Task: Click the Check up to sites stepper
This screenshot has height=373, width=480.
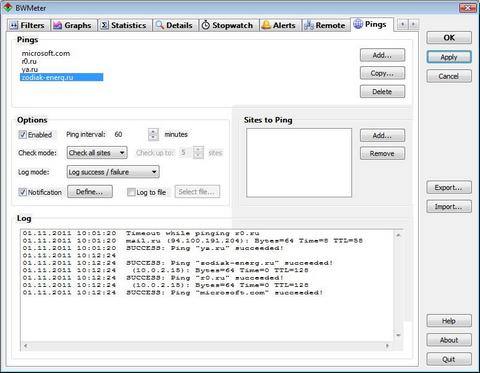Action: coord(198,153)
